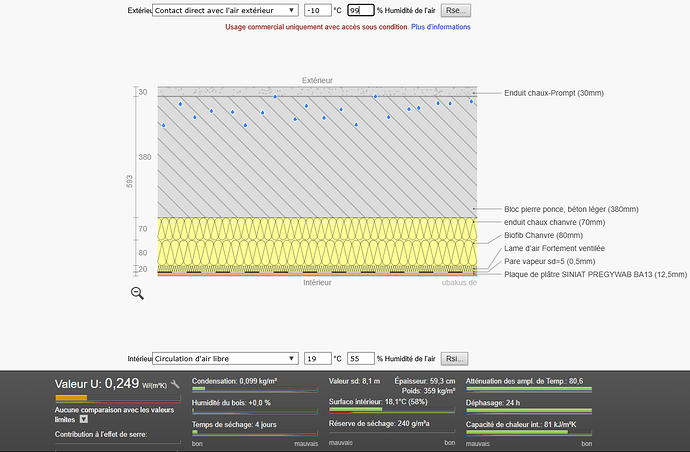This screenshot has height=452, width=690.
Task: Click the Réserve de séchage: 240 g/m²a indicator
Action: pos(379,423)
